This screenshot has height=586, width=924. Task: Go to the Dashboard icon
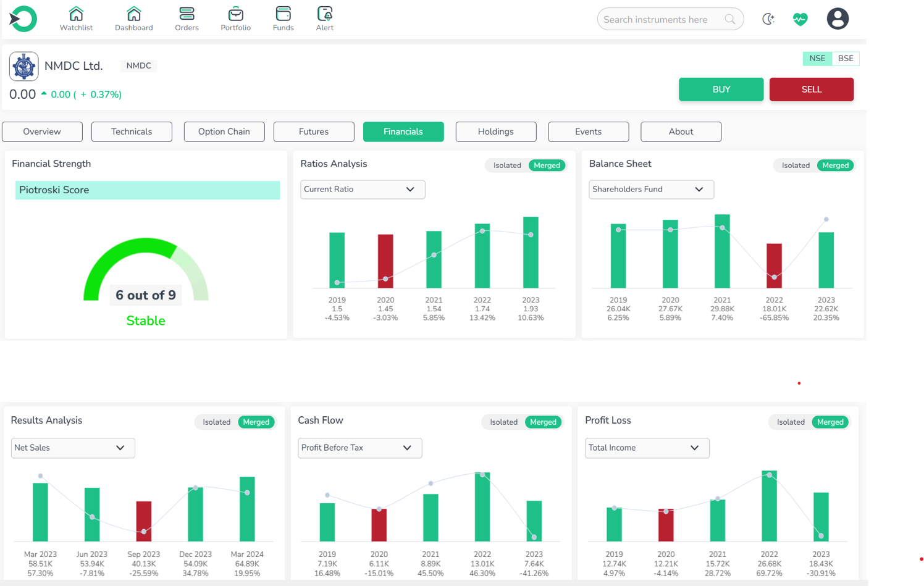click(134, 19)
